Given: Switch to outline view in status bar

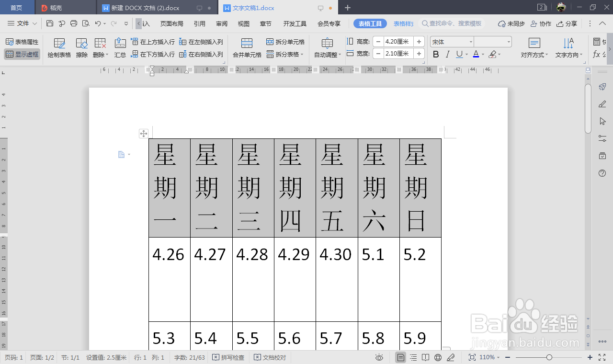Looking at the screenshot, I should click(x=413, y=357).
